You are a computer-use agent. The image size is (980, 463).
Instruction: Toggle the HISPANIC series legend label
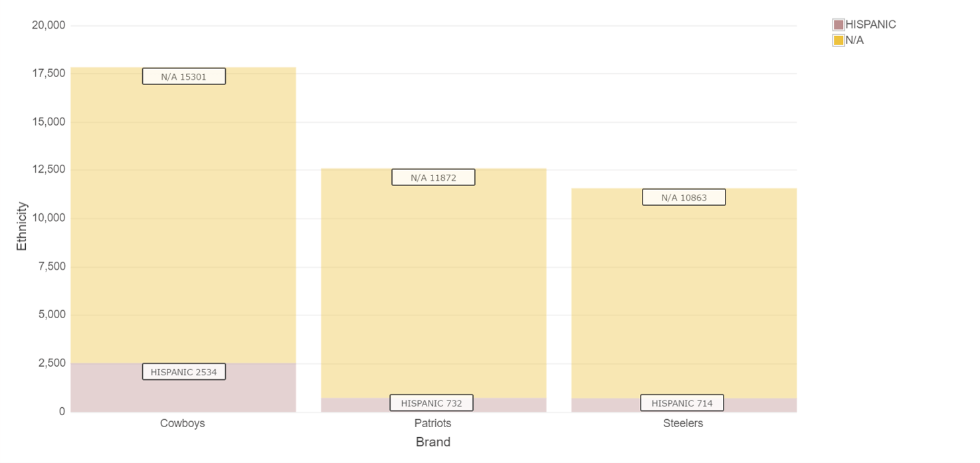[870, 25]
